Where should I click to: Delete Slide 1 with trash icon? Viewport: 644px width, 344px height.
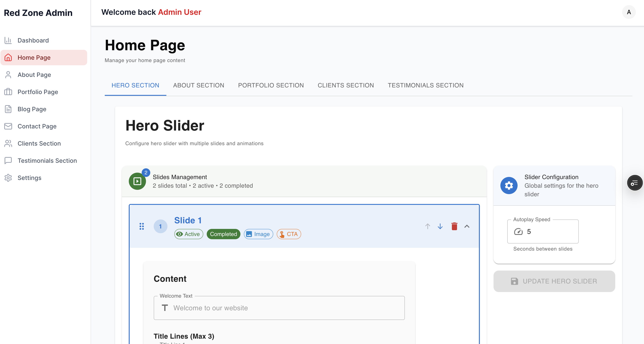(x=454, y=226)
